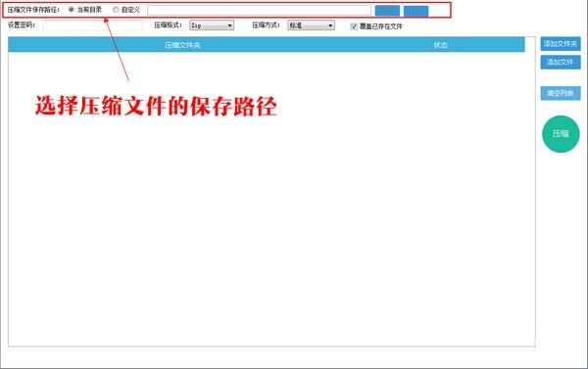Screen dimensions: 588x369
Task: Click the first blue button after the path field
Action: (387, 11)
